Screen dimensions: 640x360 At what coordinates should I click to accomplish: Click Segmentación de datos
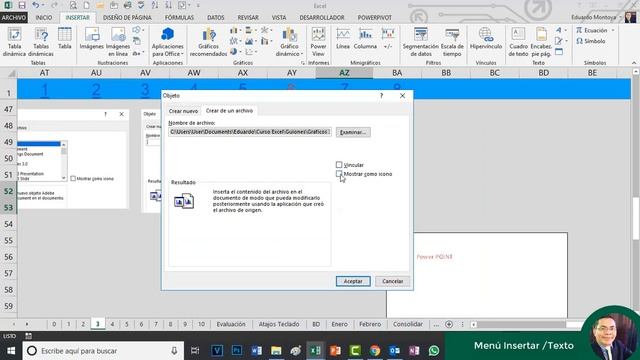pos(420,42)
